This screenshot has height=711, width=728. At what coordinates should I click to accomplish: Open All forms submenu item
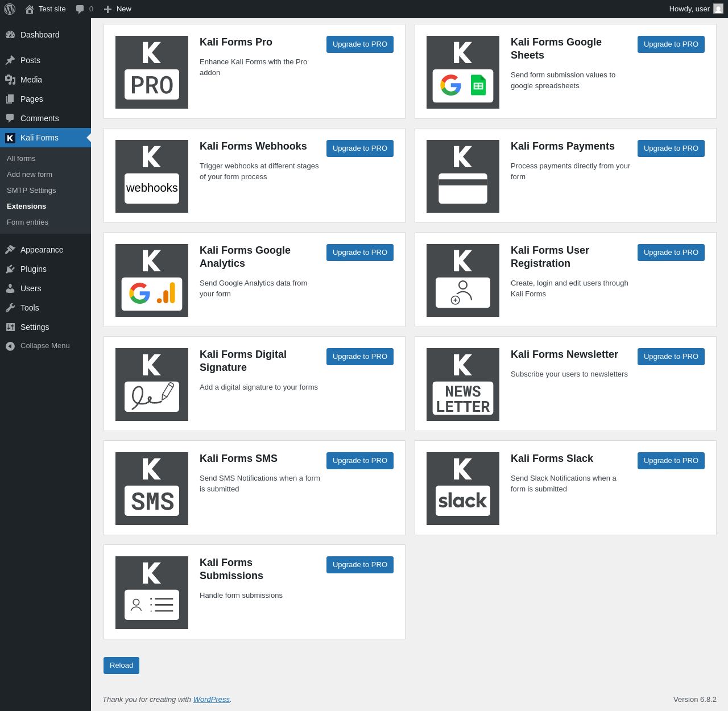tap(21, 159)
